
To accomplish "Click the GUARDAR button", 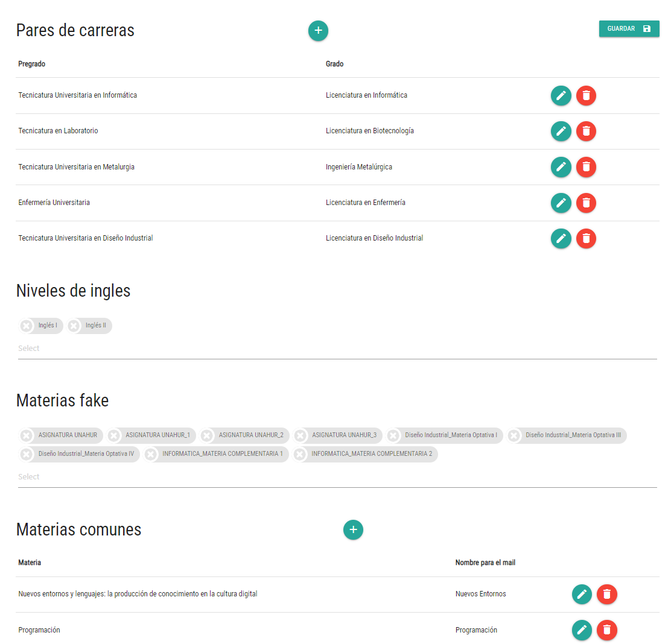I will (629, 28).
